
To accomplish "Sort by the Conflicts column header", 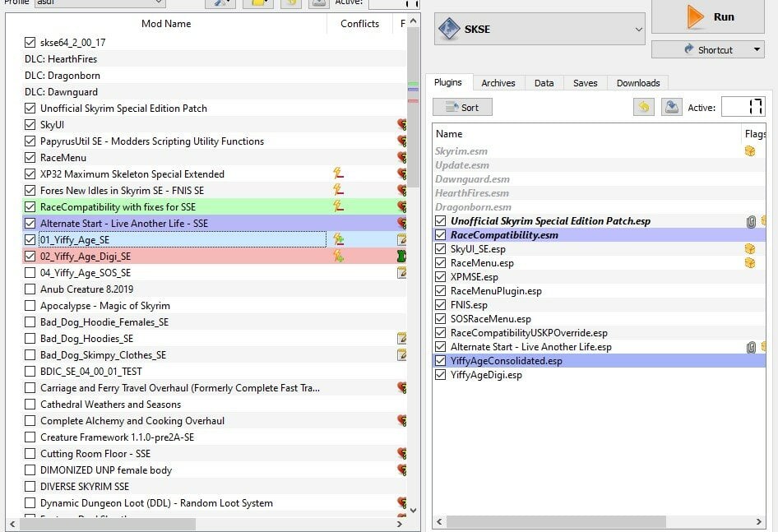I will pyautogui.click(x=359, y=23).
